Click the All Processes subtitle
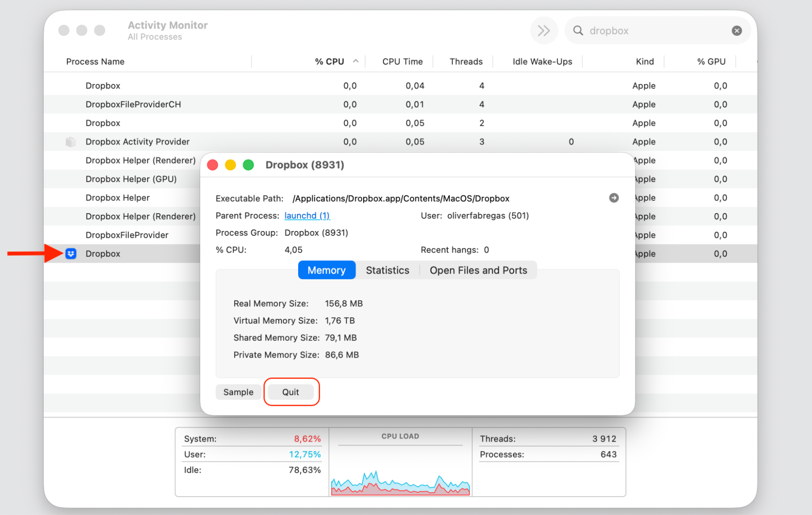The image size is (812, 515). coord(155,37)
